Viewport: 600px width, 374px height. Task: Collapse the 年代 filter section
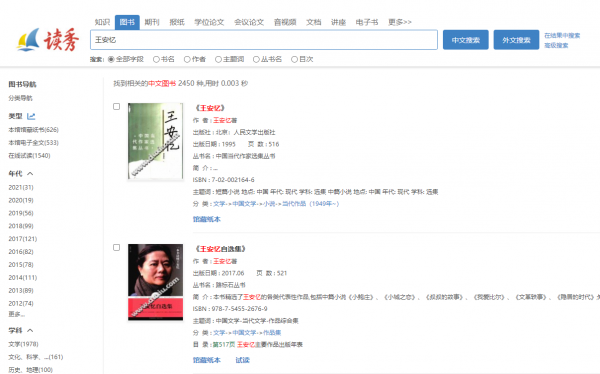pos(30,174)
